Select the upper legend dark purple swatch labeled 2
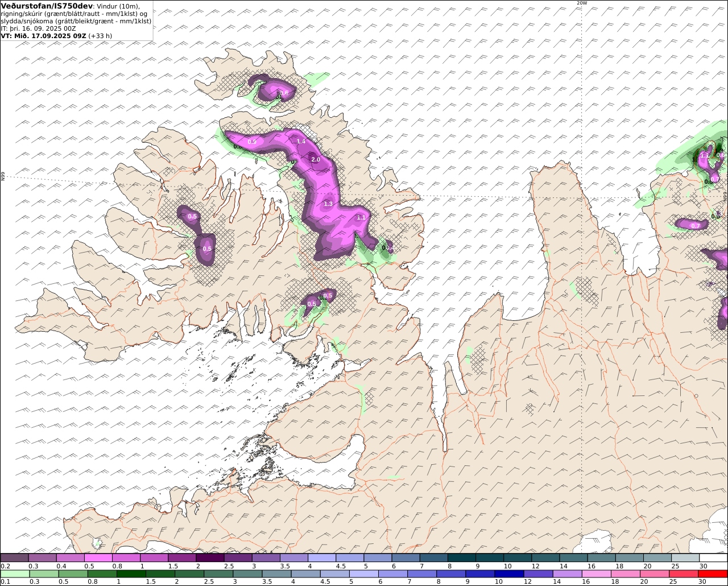 click(210, 558)
